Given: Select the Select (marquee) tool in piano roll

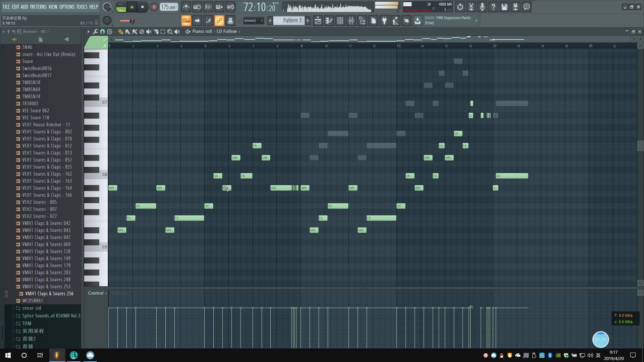Looking at the screenshot, I should click(x=163, y=32).
